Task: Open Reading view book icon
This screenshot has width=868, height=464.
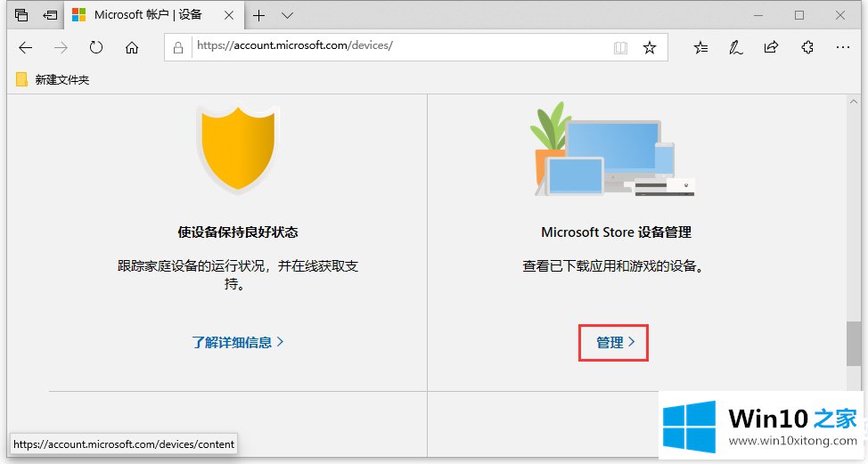Action: [620, 48]
